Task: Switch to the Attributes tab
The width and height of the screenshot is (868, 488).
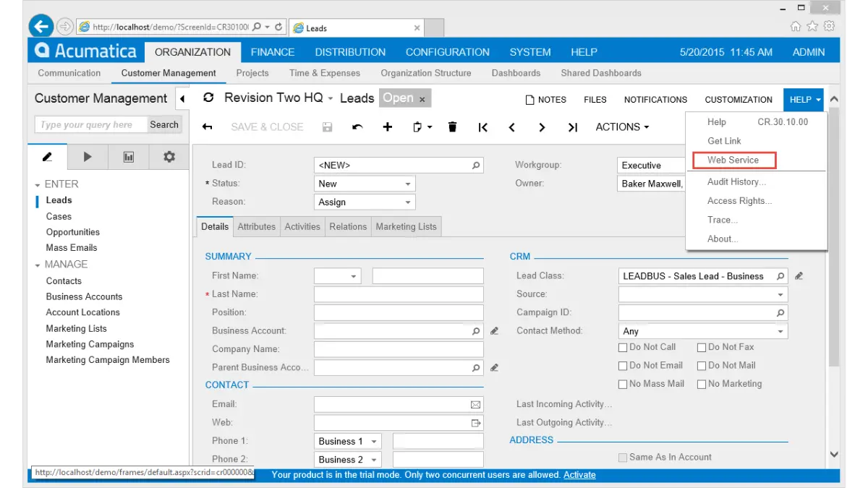Action: point(257,226)
